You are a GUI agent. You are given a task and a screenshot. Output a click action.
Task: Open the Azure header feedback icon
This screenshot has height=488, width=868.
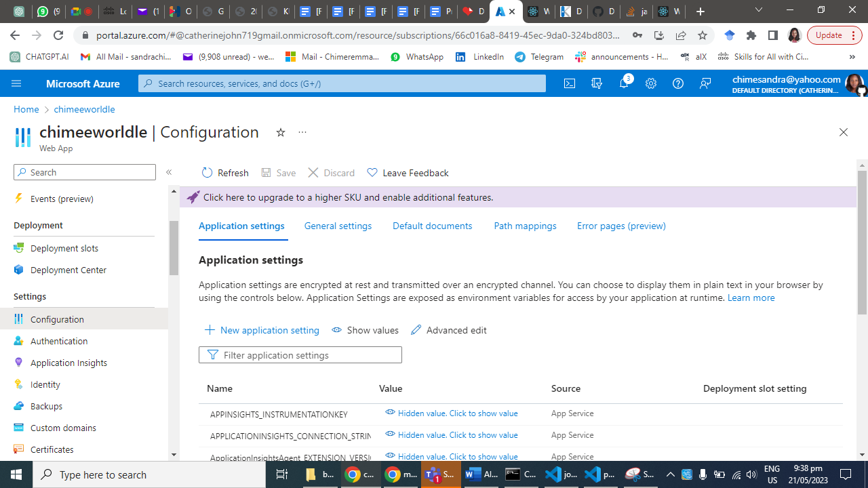[x=705, y=83]
